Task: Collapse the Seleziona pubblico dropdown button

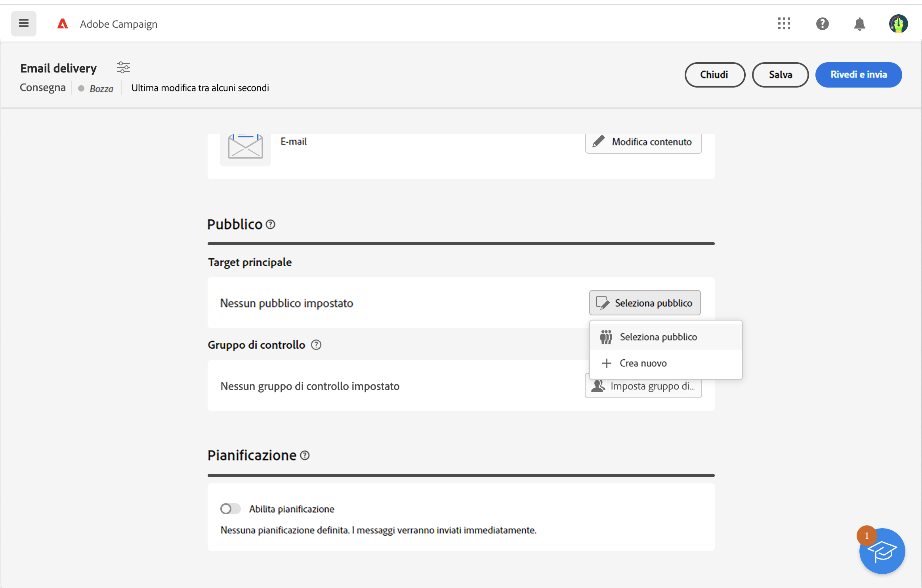Action: pos(645,303)
